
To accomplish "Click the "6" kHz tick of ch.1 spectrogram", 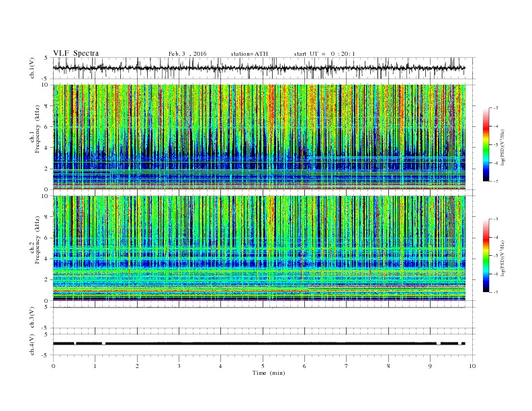I will 47,127.
